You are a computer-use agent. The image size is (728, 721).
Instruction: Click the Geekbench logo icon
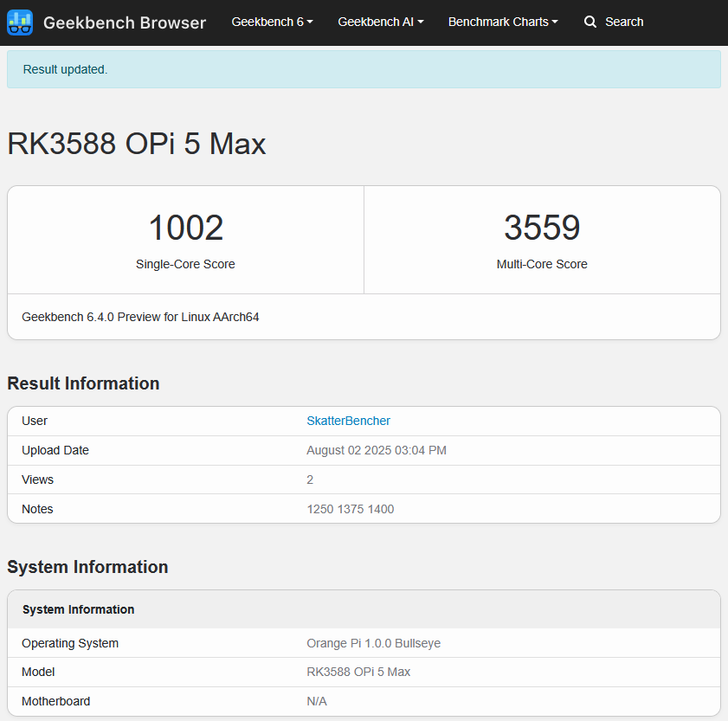20,23
